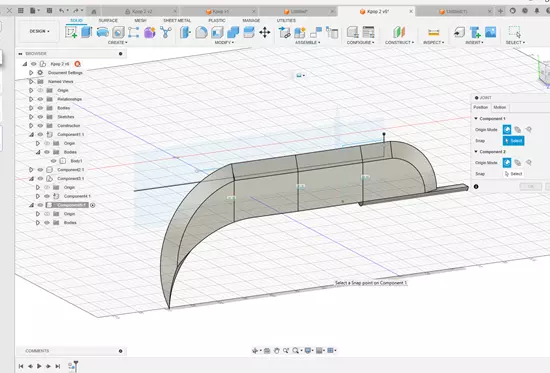The height and width of the screenshot is (373, 550).
Task: Switch to the MESH tab
Action: tap(140, 20)
